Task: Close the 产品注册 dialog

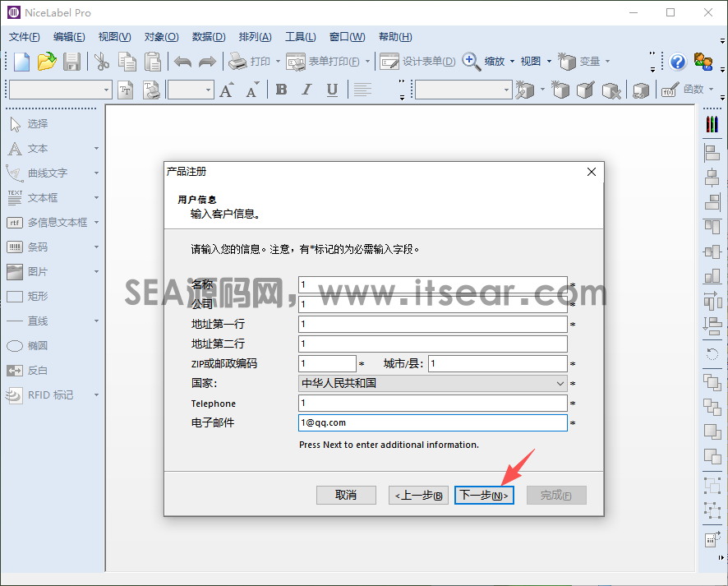Action: pos(591,172)
